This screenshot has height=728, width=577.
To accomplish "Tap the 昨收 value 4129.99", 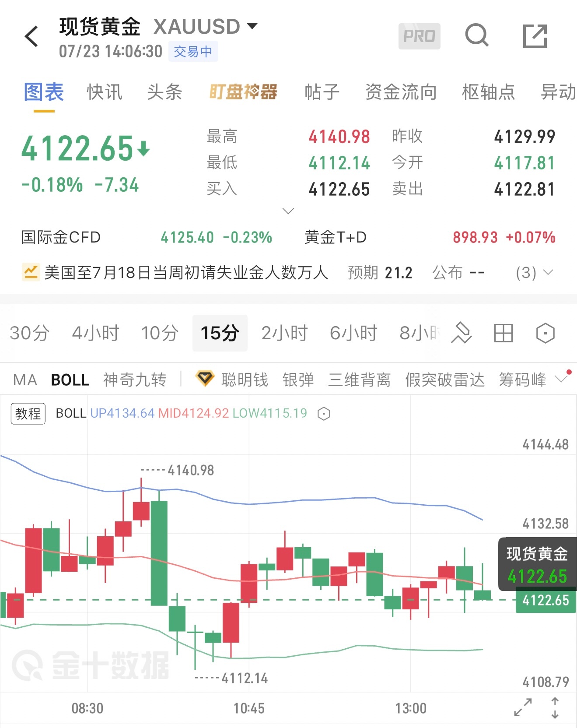I will click(525, 137).
